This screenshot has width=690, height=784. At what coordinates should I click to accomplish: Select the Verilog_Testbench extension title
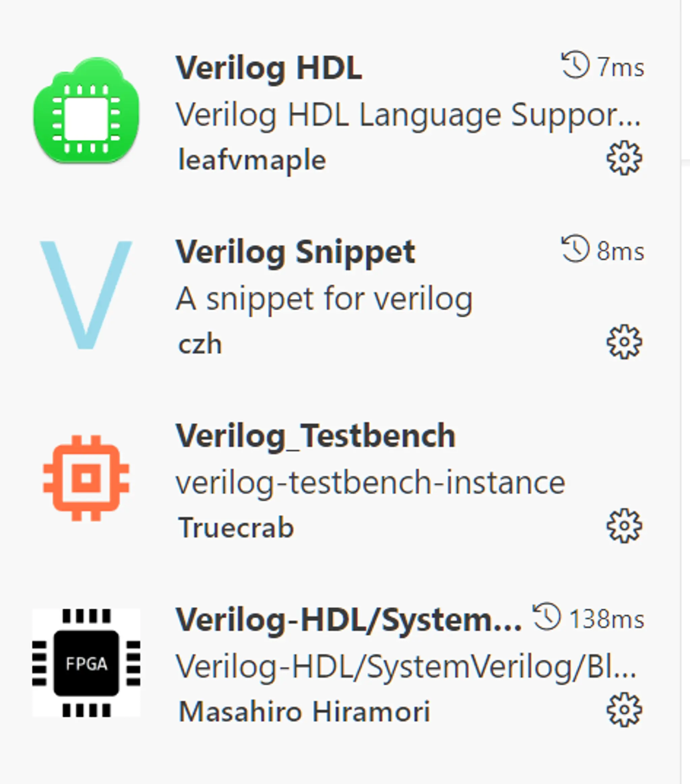[315, 436]
